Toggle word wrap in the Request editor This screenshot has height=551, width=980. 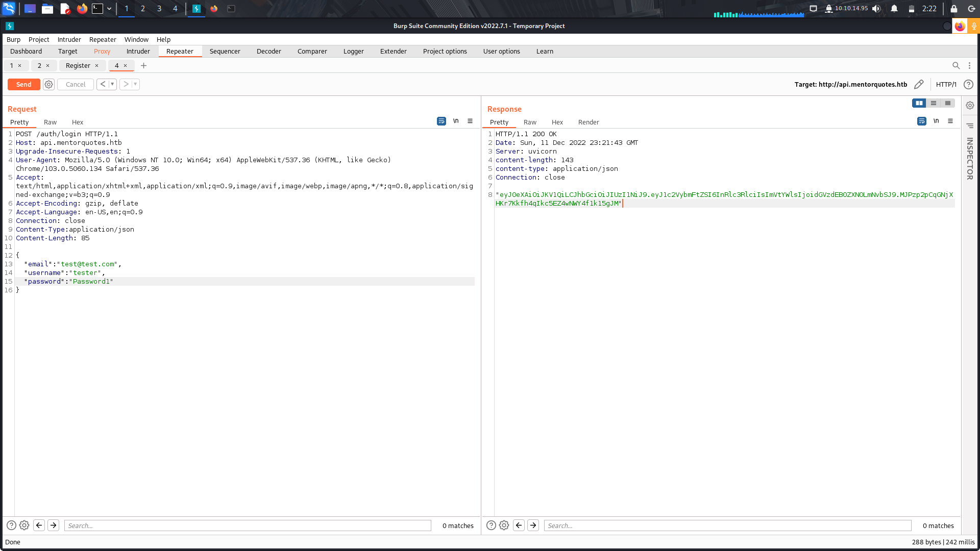(x=441, y=121)
